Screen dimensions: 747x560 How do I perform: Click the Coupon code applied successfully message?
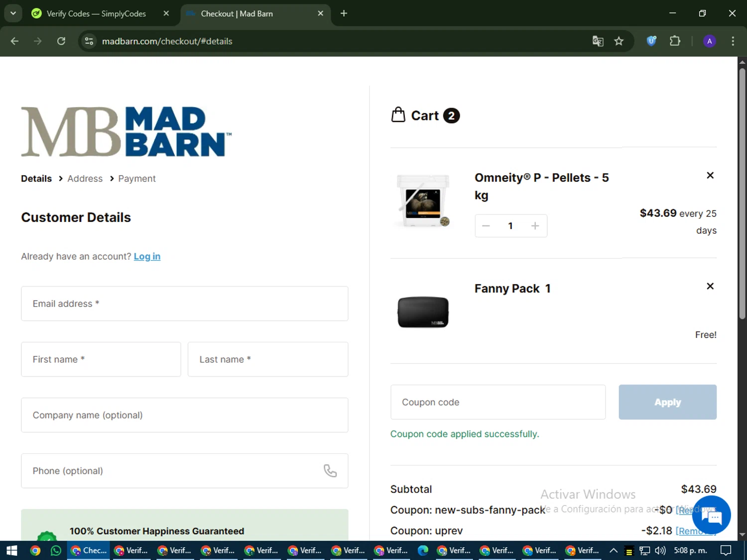pyautogui.click(x=465, y=434)
